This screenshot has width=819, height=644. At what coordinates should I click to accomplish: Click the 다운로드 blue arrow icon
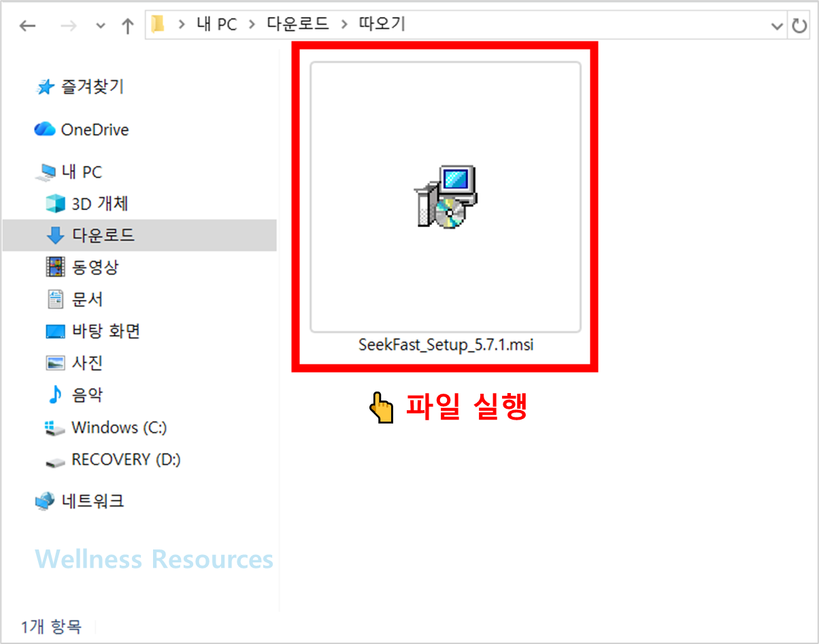[54, 235]
